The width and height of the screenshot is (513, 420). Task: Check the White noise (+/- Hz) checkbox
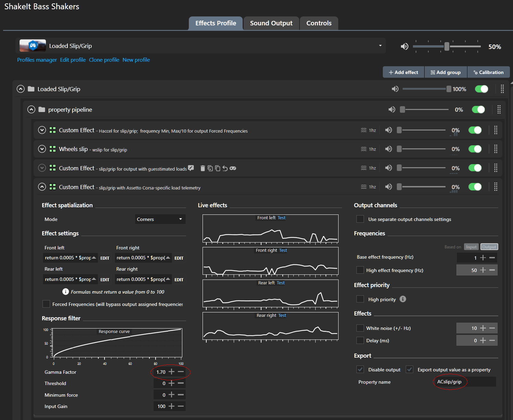360,328
